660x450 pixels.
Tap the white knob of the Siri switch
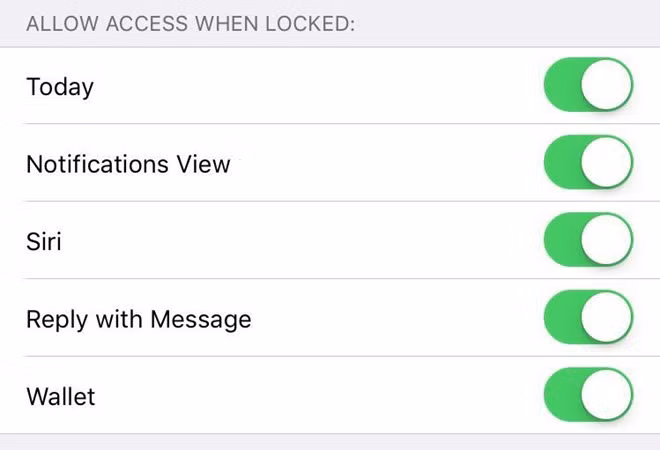606,240
